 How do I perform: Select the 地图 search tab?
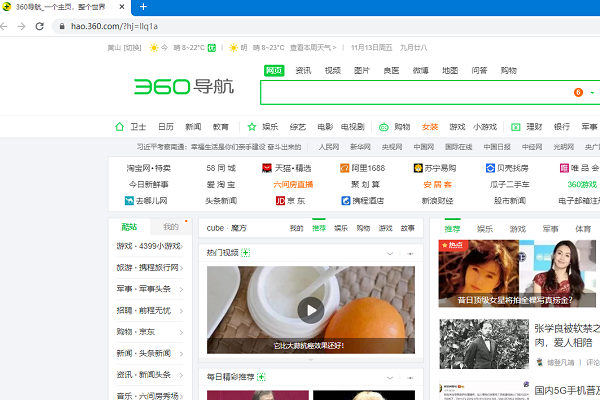(x=450, y=70)
